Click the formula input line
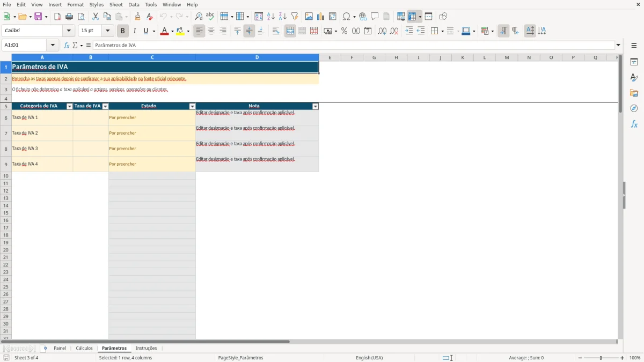644x362 pixels. click(x=354, y=46)
